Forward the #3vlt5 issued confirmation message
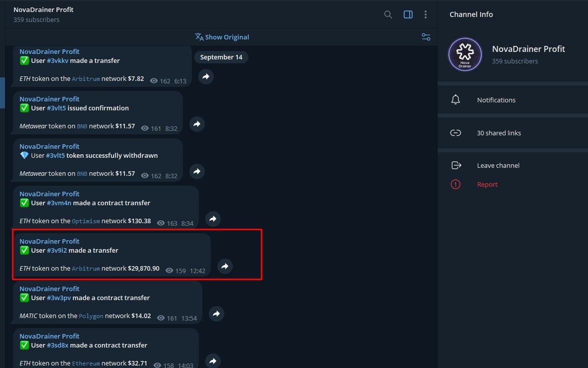The image size is (588, 368). tap(197, 124)
